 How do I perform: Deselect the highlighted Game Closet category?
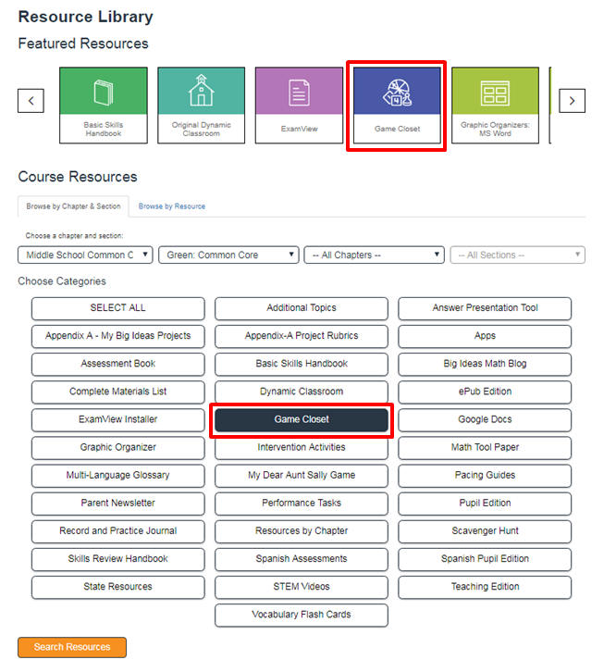coord(302,419)
